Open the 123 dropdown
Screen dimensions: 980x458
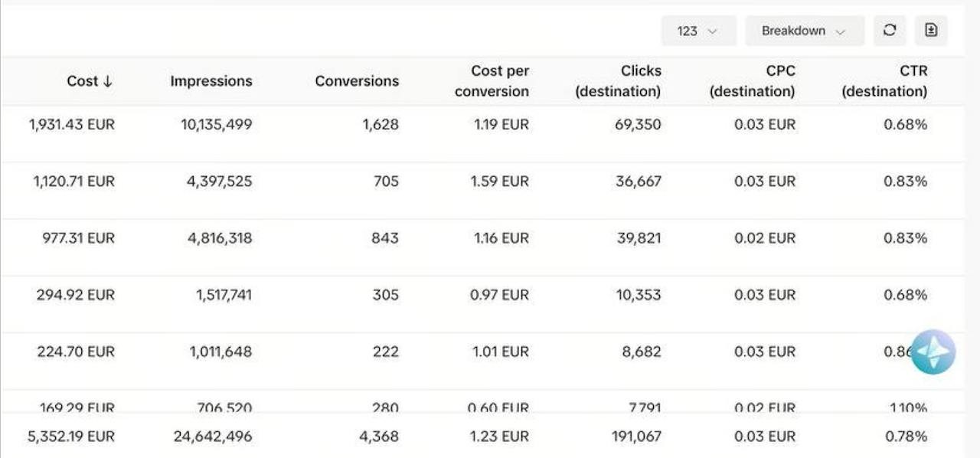tap(698, 31)
